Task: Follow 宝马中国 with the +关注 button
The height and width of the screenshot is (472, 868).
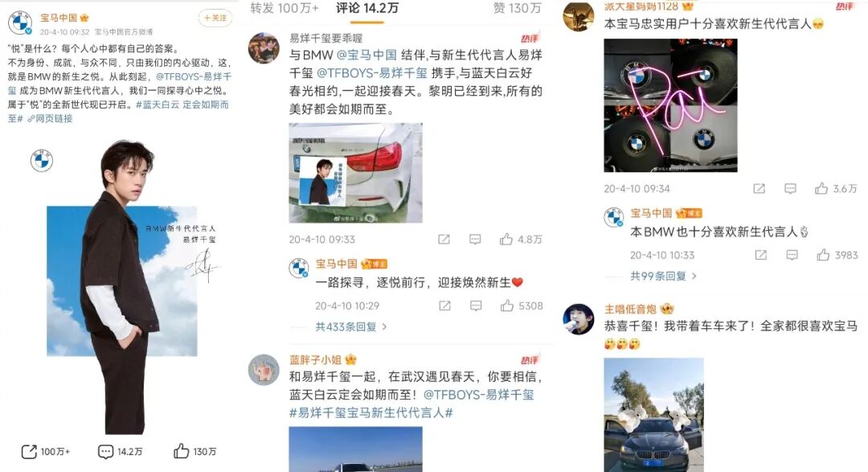Action: 215,18
